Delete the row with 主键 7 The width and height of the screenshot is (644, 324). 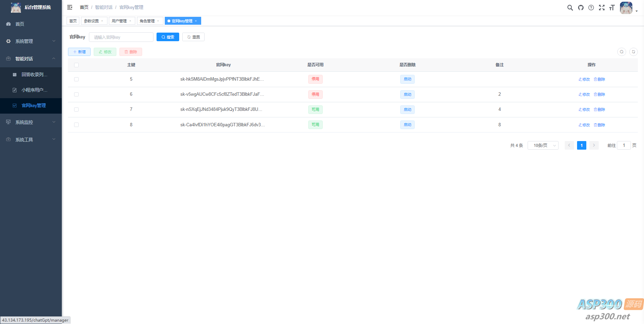click(599, 109)
